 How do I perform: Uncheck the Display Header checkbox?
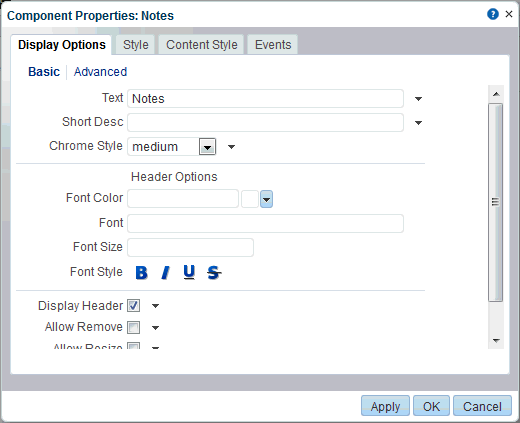point(134,306)
